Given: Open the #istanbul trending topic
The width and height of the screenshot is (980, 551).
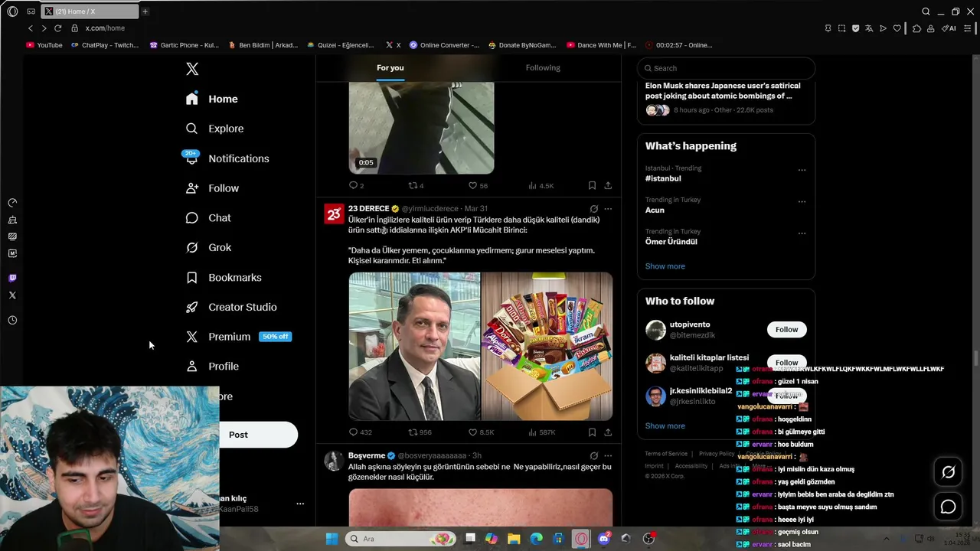Looking at the screenshot, I should (663, 178).
